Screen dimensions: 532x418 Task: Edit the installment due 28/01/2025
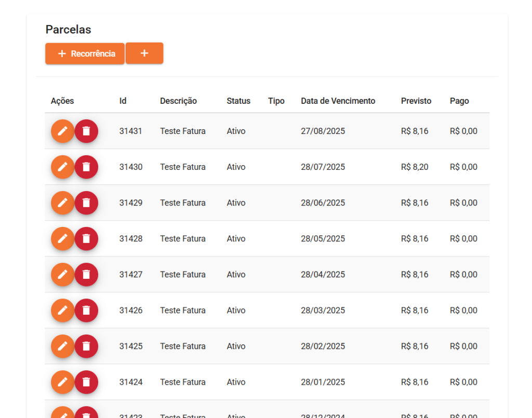click(62, 382)
